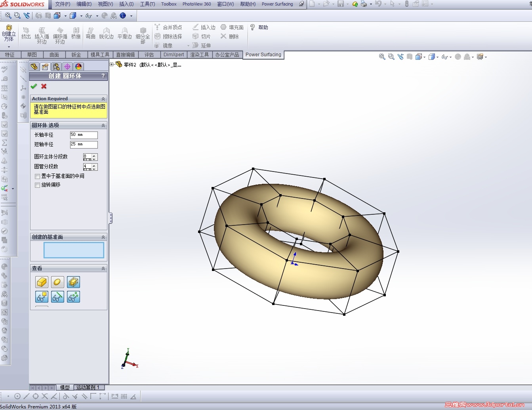The image size is (532, 410).
Task: Switch to DimXpertManager tab icon
Action: tap(67, 67)
